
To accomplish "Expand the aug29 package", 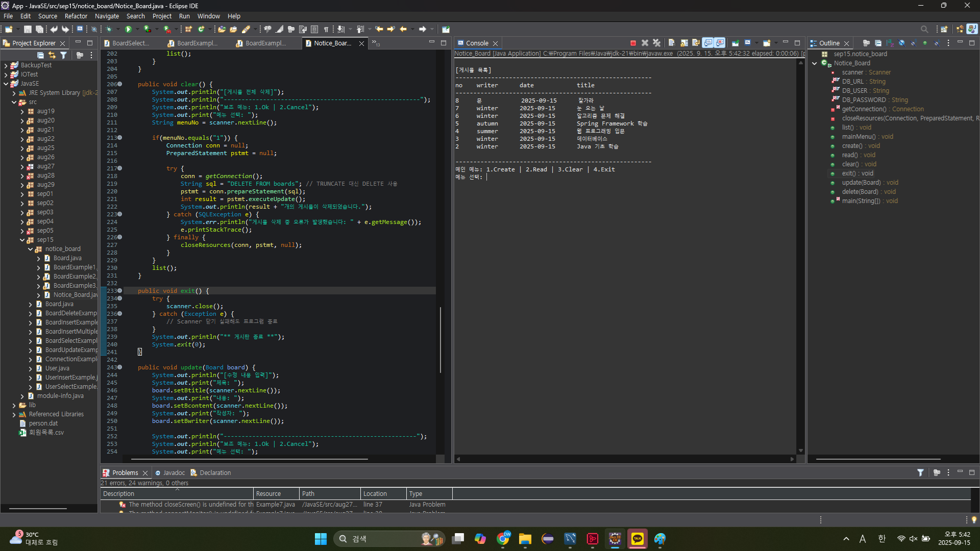I will pos(22,185).
